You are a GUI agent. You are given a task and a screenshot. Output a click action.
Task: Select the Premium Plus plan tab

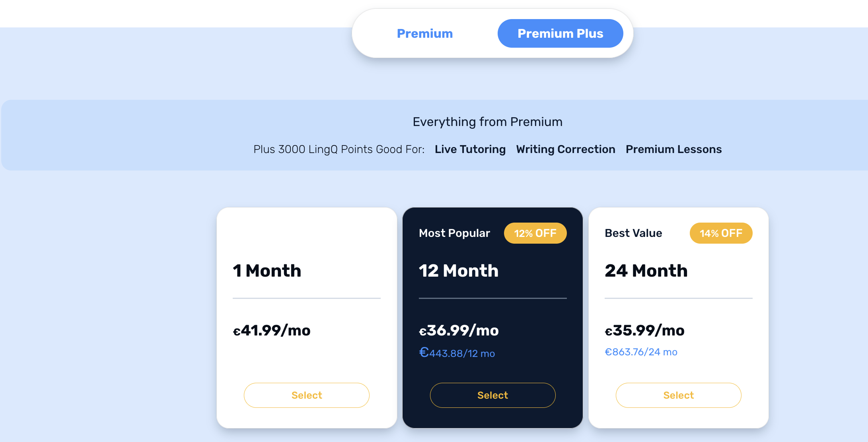pyautogui.click(x=560, y=34)
